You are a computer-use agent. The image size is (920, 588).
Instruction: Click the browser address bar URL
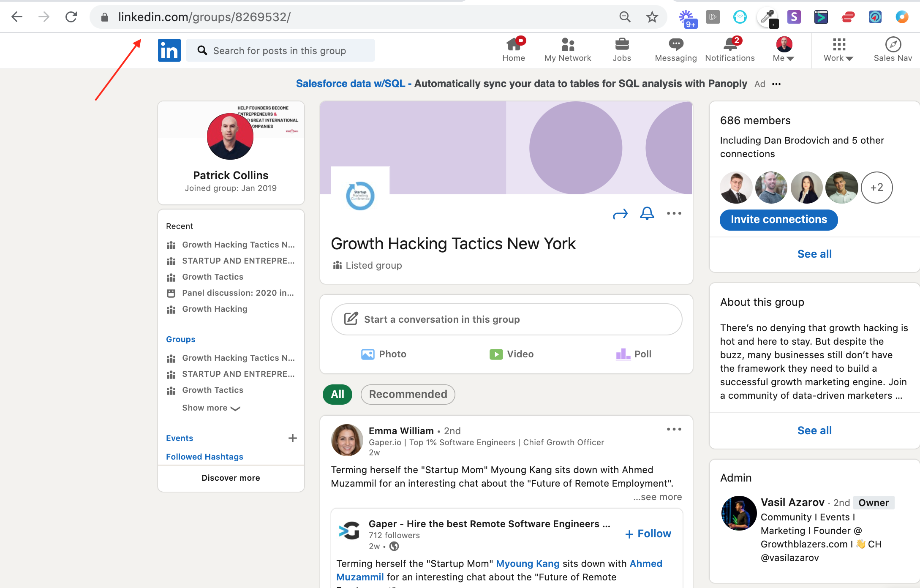(x=204, y=17)
